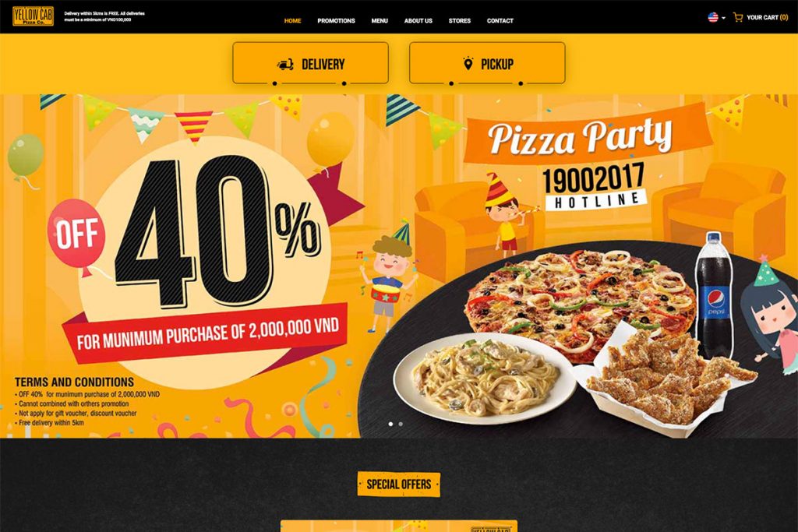
Task: Click the Yellow Cab Pizza Co. logo
Action: click(x=33, y=16)
